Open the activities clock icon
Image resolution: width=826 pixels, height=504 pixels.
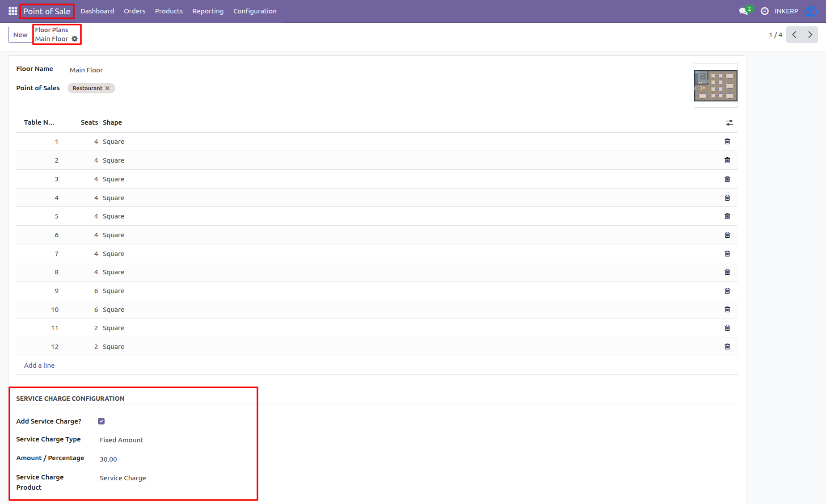(x=765, y=11)
